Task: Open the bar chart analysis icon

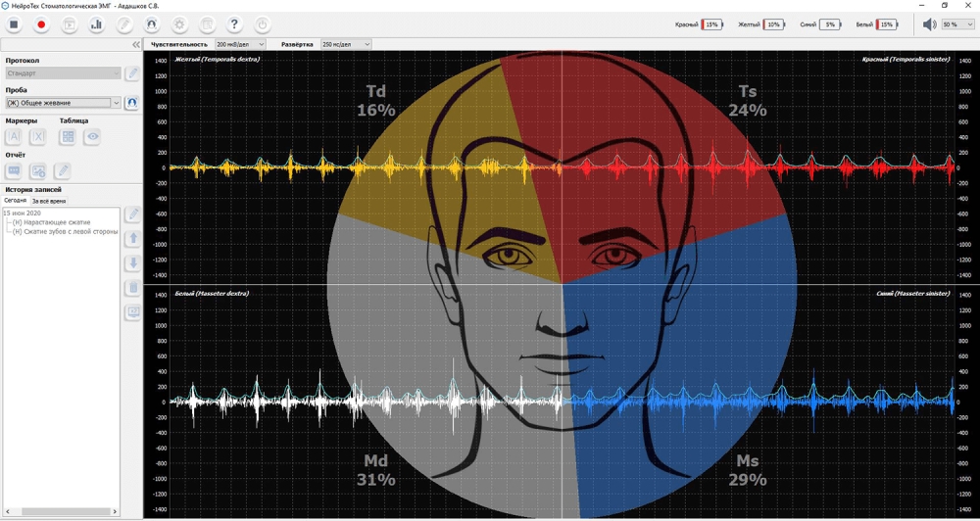Action: point(97,24)
